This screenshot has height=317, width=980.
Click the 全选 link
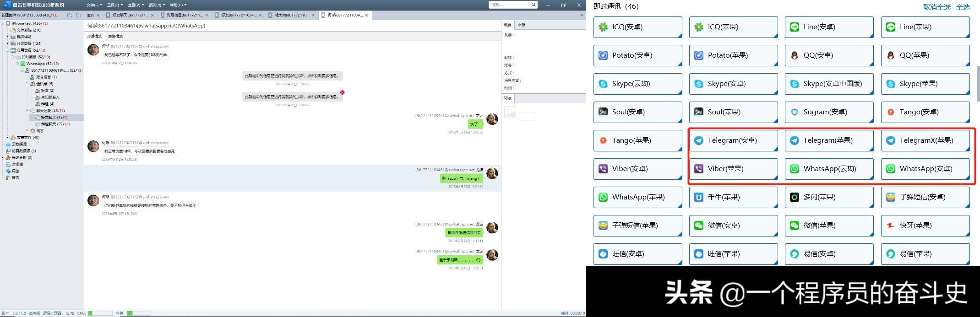pyautogui.click(x=963, y=7)
